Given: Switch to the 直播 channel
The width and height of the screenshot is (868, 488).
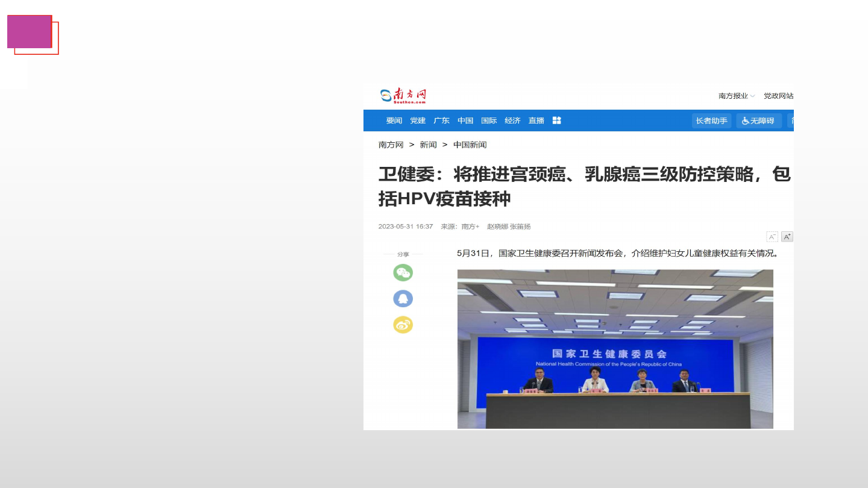Looking at the screenshot, I should (536, 120).
